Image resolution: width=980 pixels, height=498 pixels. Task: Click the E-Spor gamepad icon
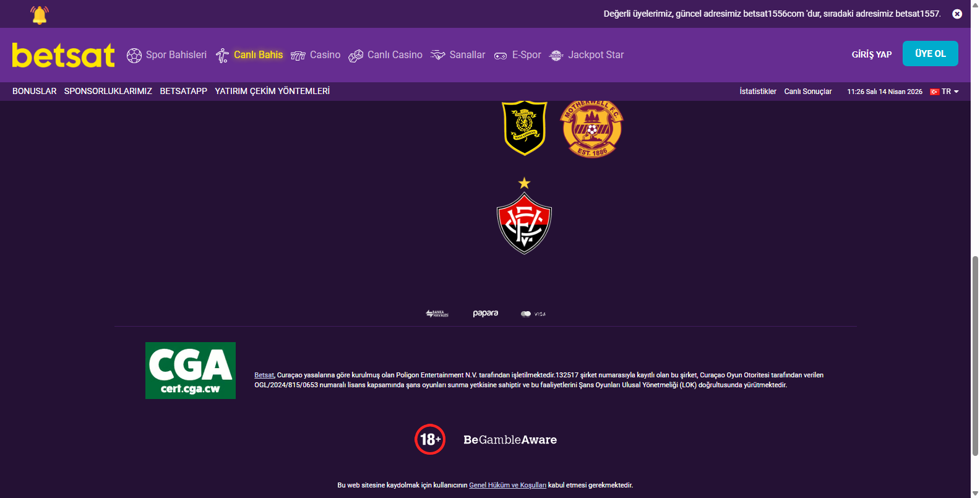pos(501,56)
